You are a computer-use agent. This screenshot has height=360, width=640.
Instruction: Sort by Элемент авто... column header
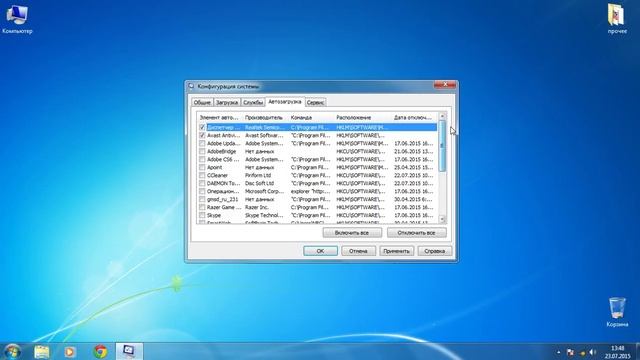pyautogui.click(x=220, y=117)
